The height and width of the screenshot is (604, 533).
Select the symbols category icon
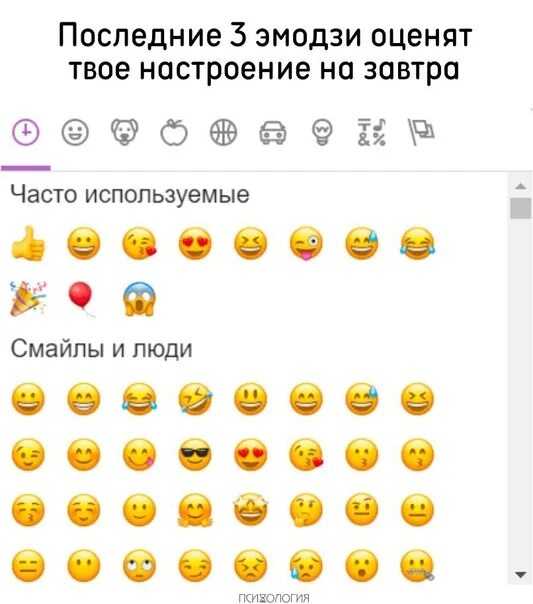[372, 132]
